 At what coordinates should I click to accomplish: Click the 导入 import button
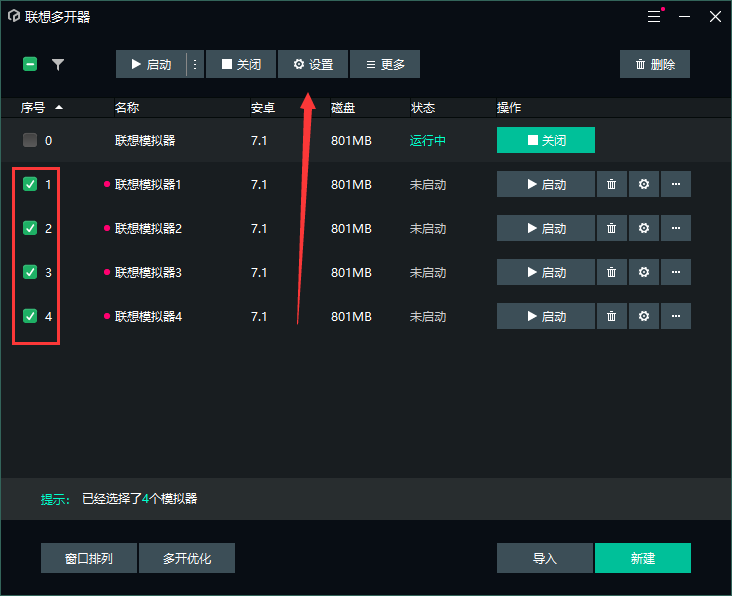click(545, 558)
